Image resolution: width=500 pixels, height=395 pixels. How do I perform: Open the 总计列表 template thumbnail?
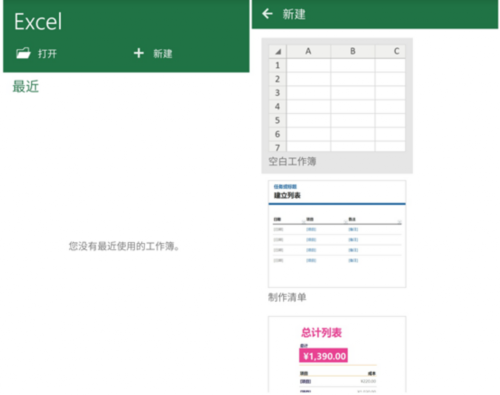tap(337, 354)
